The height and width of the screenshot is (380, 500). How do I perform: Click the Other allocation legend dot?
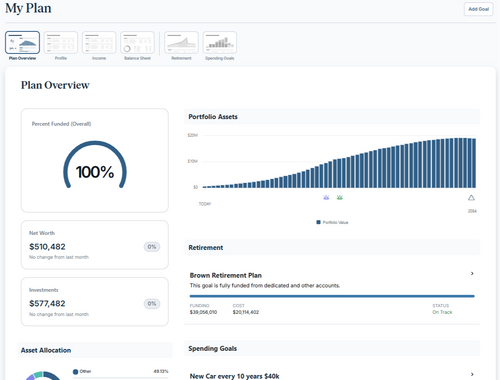coord(76,372)
